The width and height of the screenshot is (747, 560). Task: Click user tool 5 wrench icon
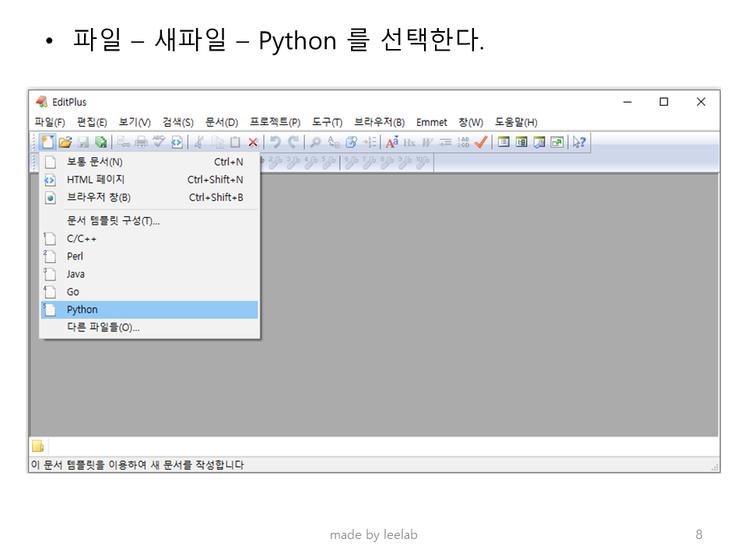pyautogui.click(x=328, y=163)
